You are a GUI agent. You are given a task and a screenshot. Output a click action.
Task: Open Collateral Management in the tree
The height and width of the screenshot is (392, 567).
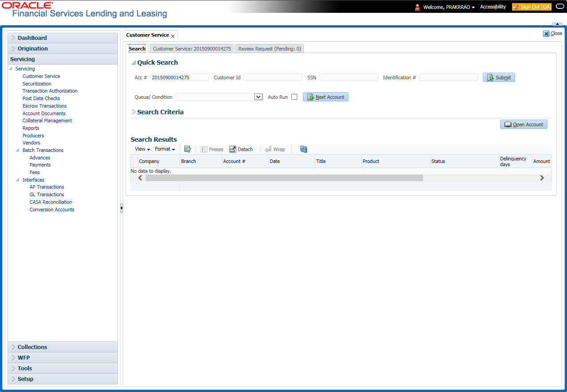[x=47, y=120]
